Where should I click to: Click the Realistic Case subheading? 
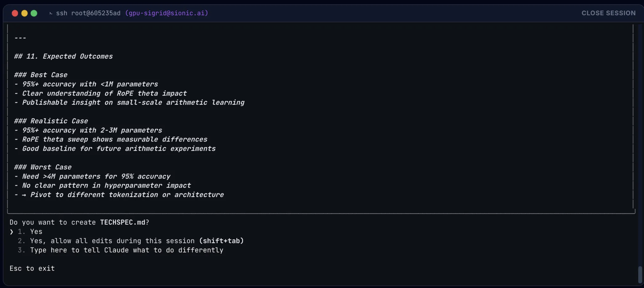[51, 121]
